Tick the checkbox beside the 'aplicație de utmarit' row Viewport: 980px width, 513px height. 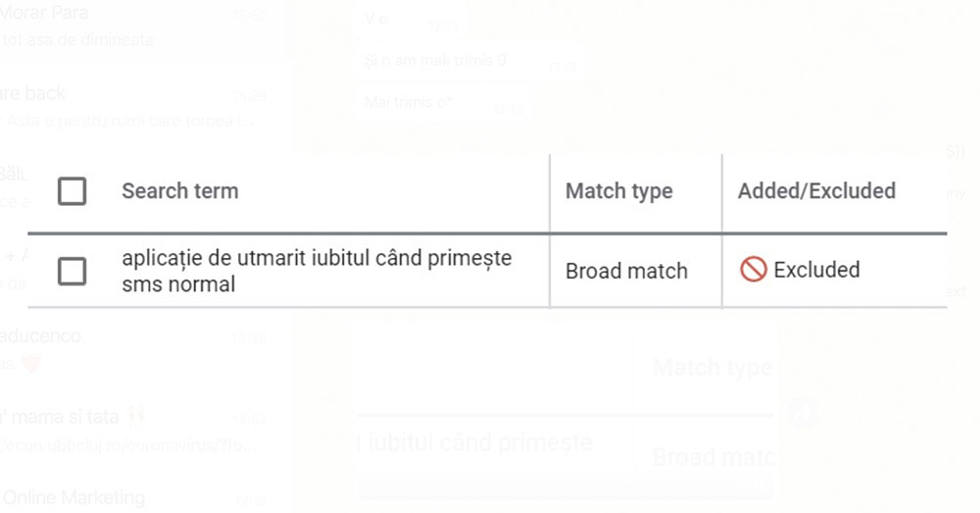[x=72, y=271]
